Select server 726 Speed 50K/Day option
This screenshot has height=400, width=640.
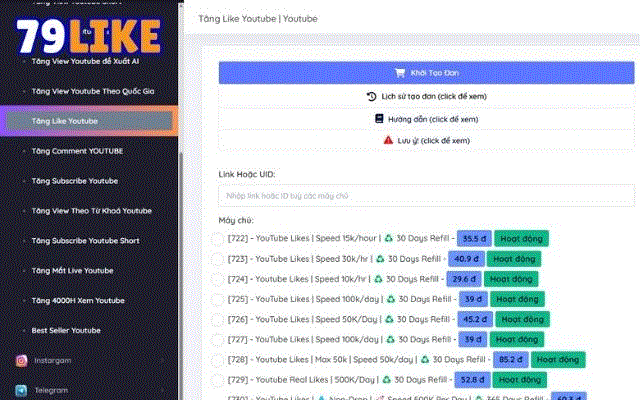[x=218, y=319]
